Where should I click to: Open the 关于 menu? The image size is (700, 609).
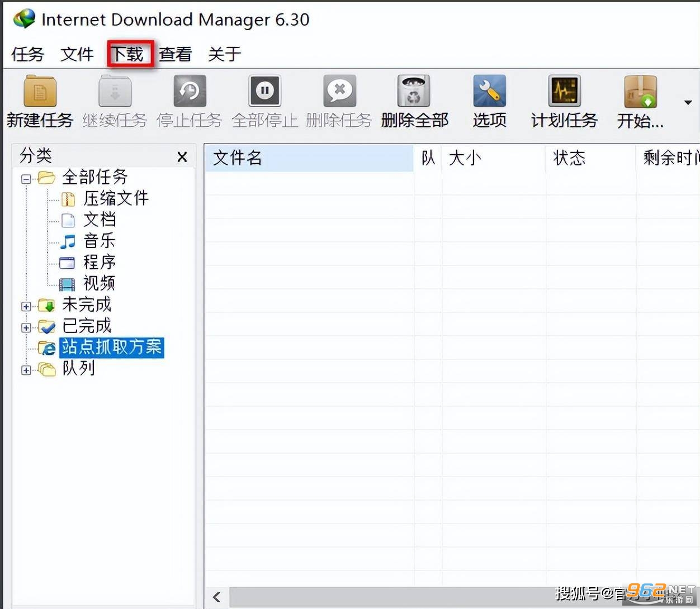pyautogui.click(x=225, y=54)
